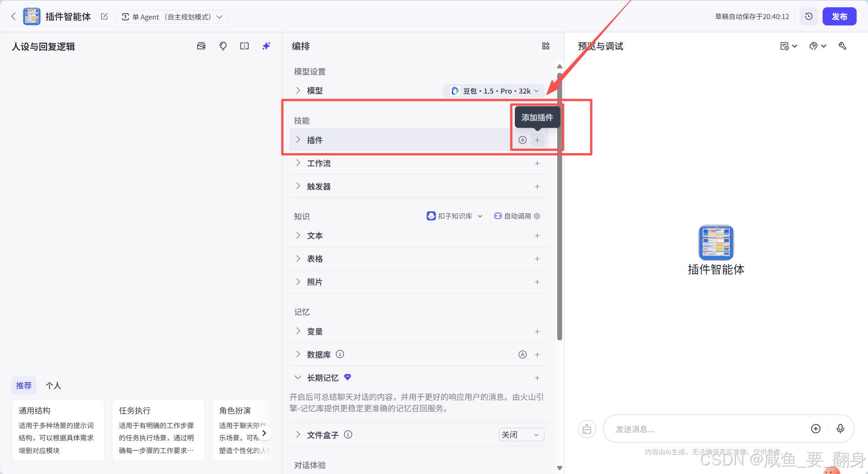This screenshot has width=868, height=474.
Task: Switch to the 个人 tab
Action: pyautogui.click(x=53, y=385)
